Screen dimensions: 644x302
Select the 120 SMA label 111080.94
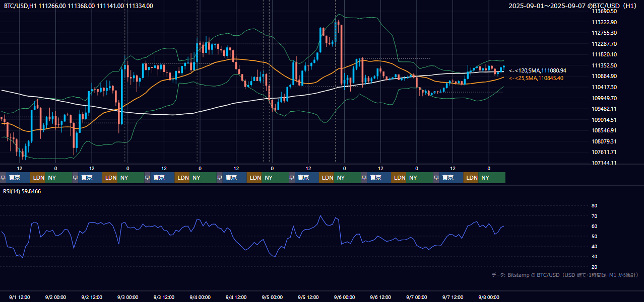(x=538, y=71)
